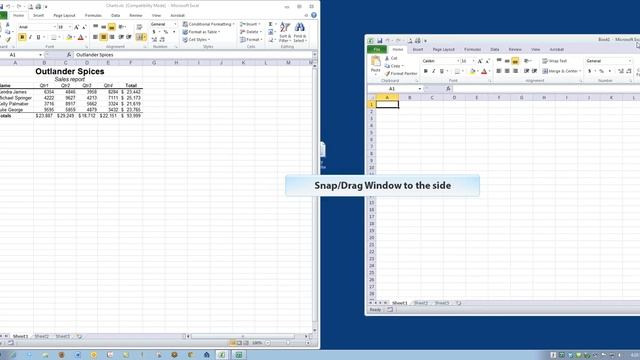
Task: Toggle Bold in the right Book2 window
Action: pos(425,71)
